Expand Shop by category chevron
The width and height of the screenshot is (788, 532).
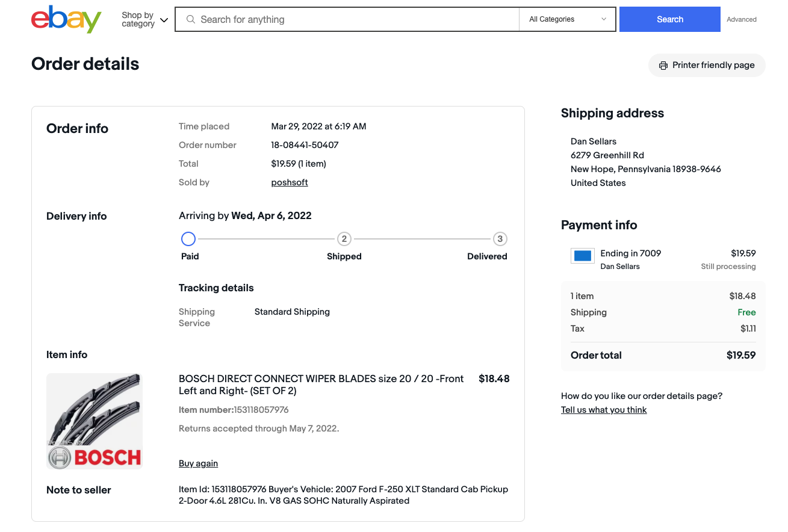coord(164,20)
